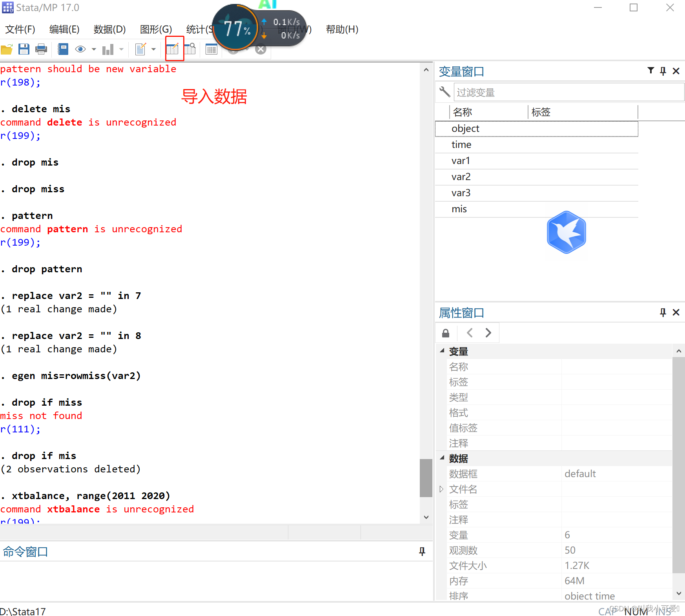Viewport: 685px width, 616px height.
Task: Open the Viewer eye dropdown arrow
Action: [x=94, y=49]
